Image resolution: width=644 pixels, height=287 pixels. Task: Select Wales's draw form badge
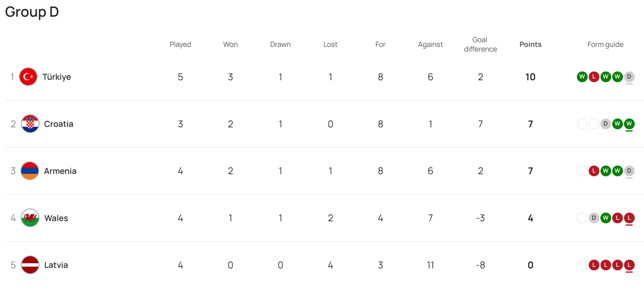tap(594, 218)
